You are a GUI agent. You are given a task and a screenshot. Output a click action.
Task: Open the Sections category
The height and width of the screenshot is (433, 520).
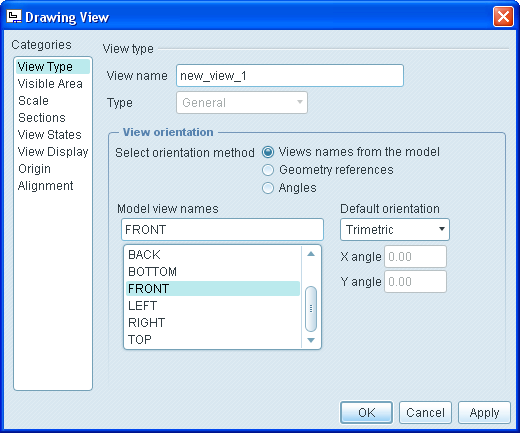coord(42,118)
